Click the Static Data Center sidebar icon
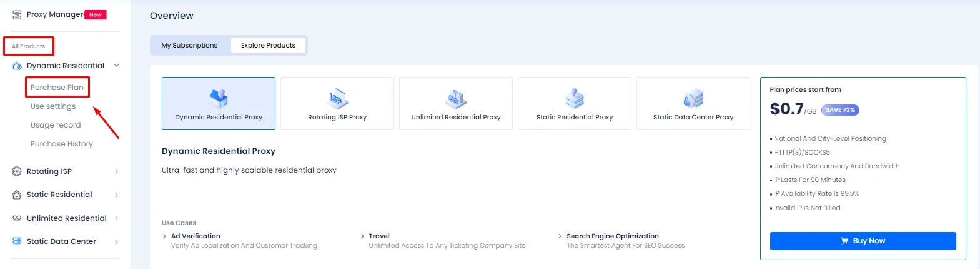The height and width of the screenshot is (269, 980). point(17,241)
